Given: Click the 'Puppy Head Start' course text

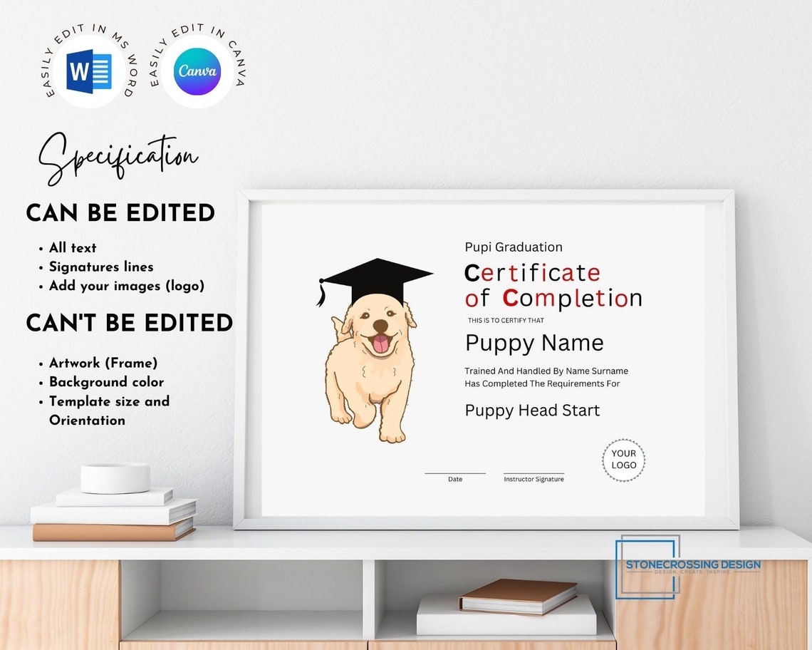Looking at the screenshot, I should (531, 411).
